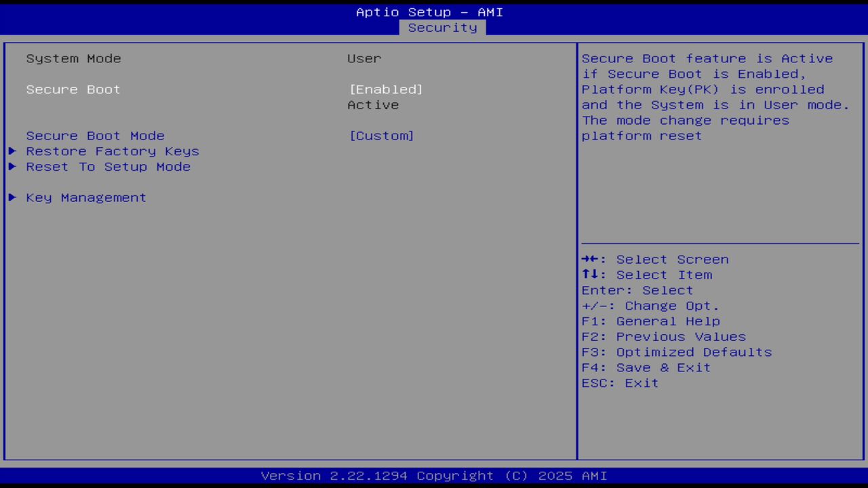Open the Secure Boot Mode Custom selector
868x488 pixels.
coord(382,136)
